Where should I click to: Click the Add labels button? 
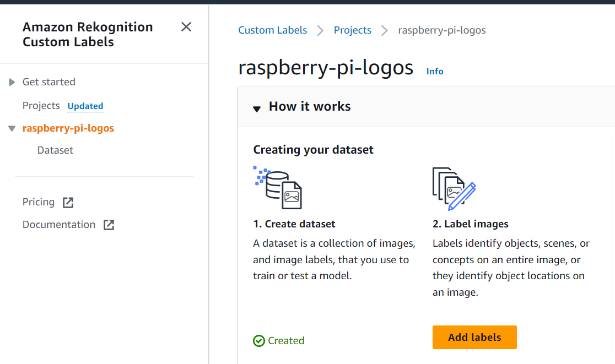[474, 338]
